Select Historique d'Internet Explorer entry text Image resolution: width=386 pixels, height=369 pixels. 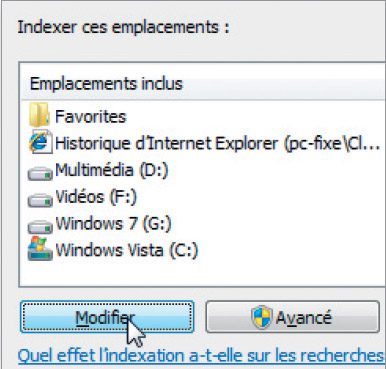coord(217,144)
